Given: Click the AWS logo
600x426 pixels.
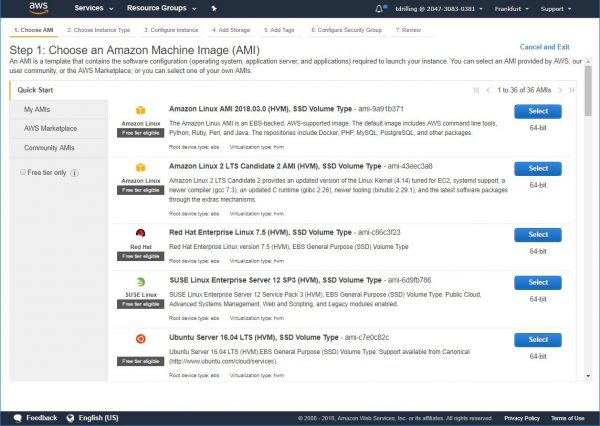Looking at the screenshot, I should pos(39,8).
